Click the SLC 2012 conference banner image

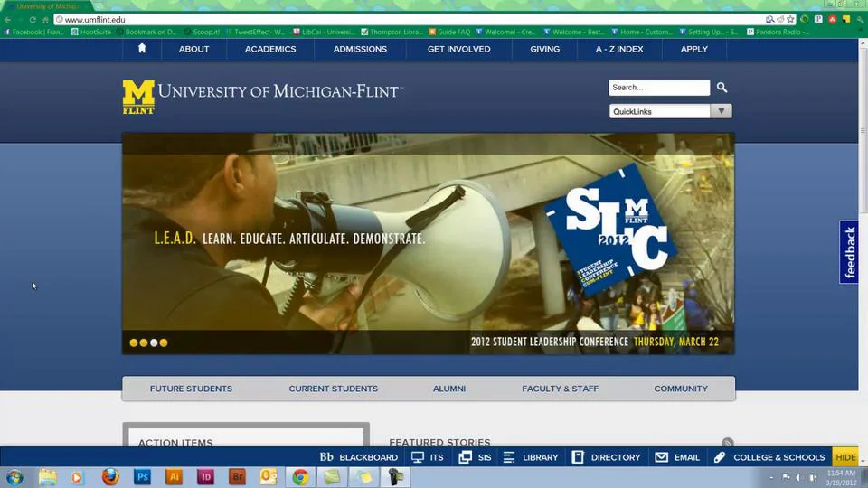tap(429, 243)
